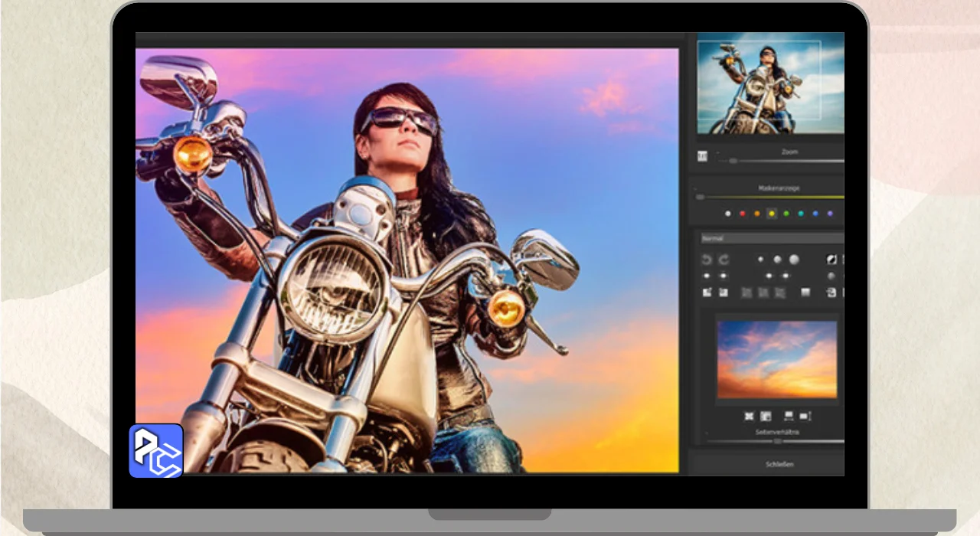Image resolution: width=980 pixels, height=536 pixels.
Task: Choose the medium brush size dot
Action: tap(777, 260)
